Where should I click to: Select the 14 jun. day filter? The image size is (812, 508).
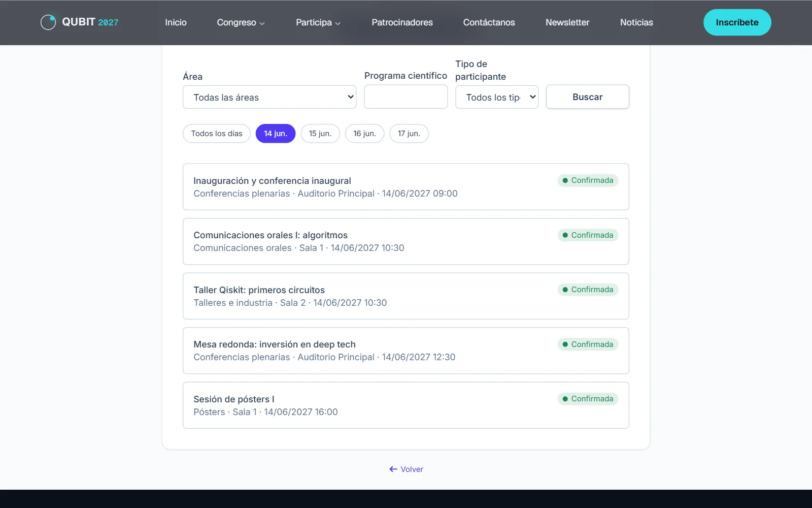click(x=276, y=134)
